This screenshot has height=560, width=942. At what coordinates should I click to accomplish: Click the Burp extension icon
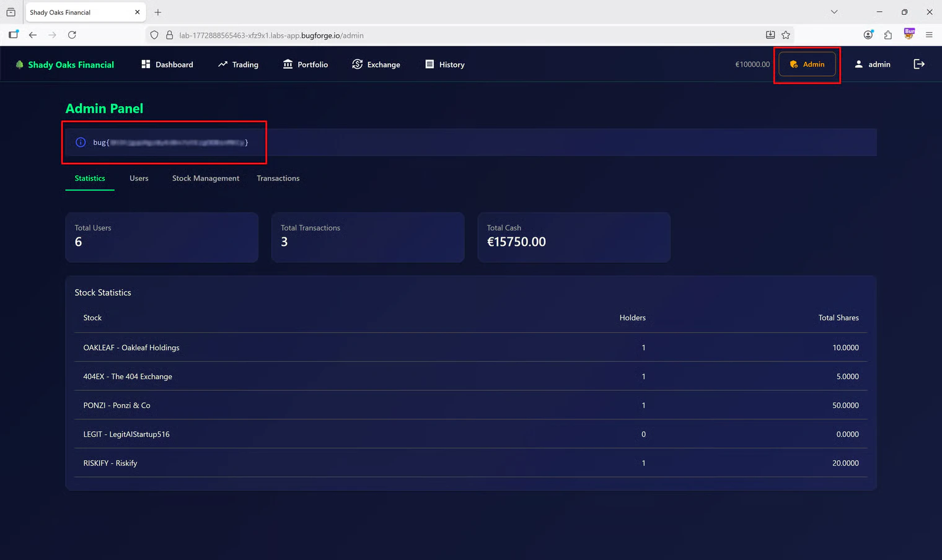click(909, 34)
